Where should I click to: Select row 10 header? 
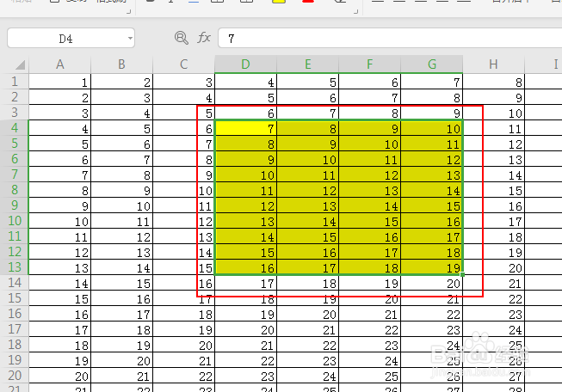coord(15,221)
